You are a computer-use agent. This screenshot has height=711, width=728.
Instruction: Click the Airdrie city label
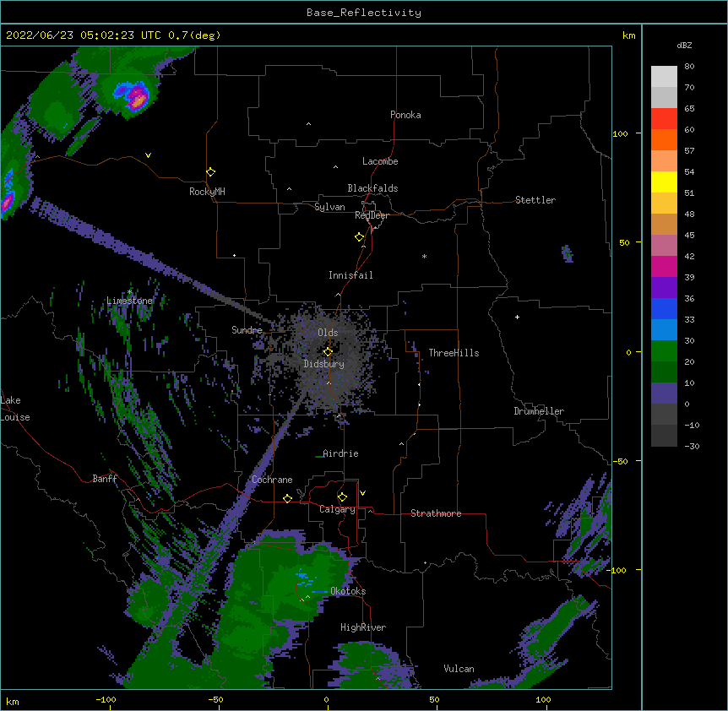click(x=340, y=453)
